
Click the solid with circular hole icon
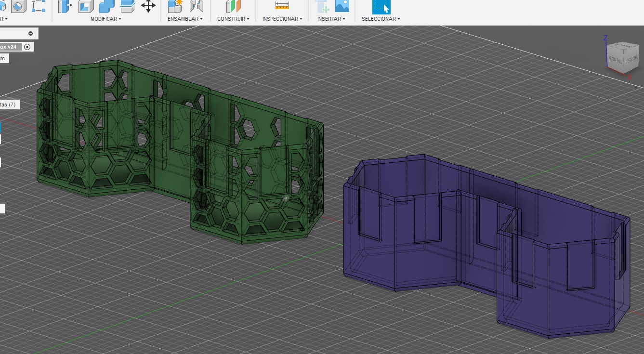(18, 6)
